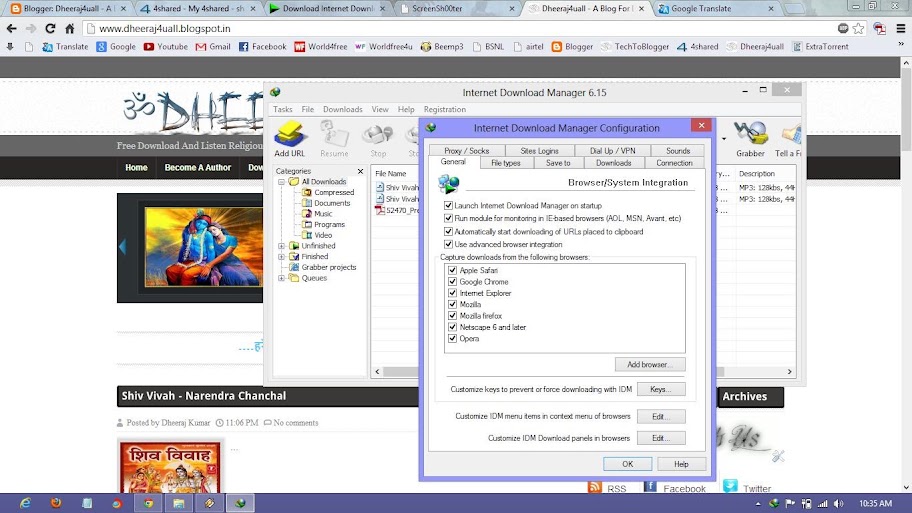Open Firefox from the Windows taskbar
The height and width of the screenshot is (513, 912).
[56, 503]
